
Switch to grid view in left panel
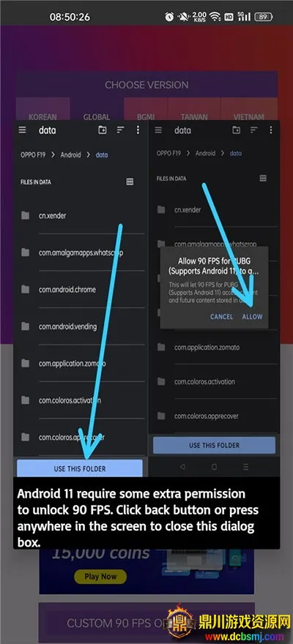(x=130, y=181)
